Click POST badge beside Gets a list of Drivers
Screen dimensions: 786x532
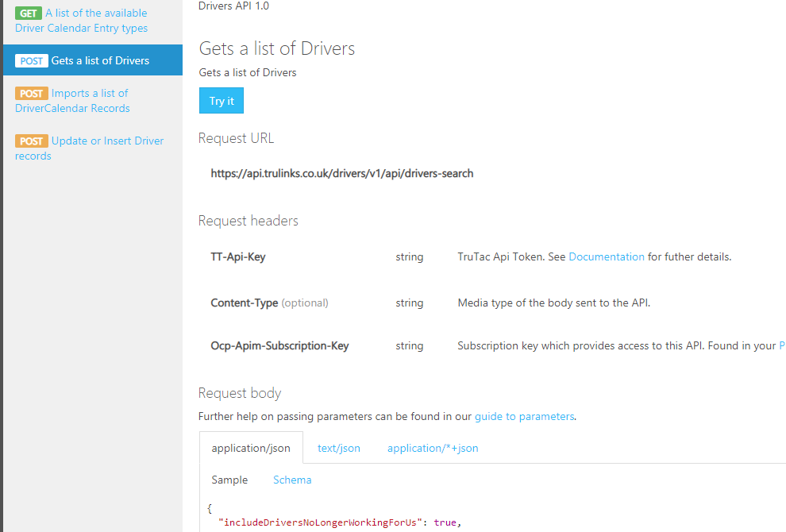tap(32, 60)
